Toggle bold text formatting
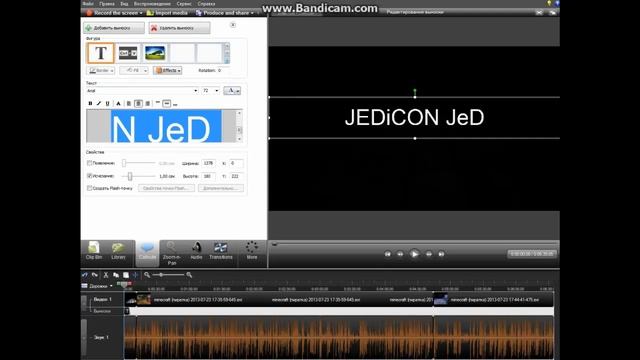 pos(90,104)
